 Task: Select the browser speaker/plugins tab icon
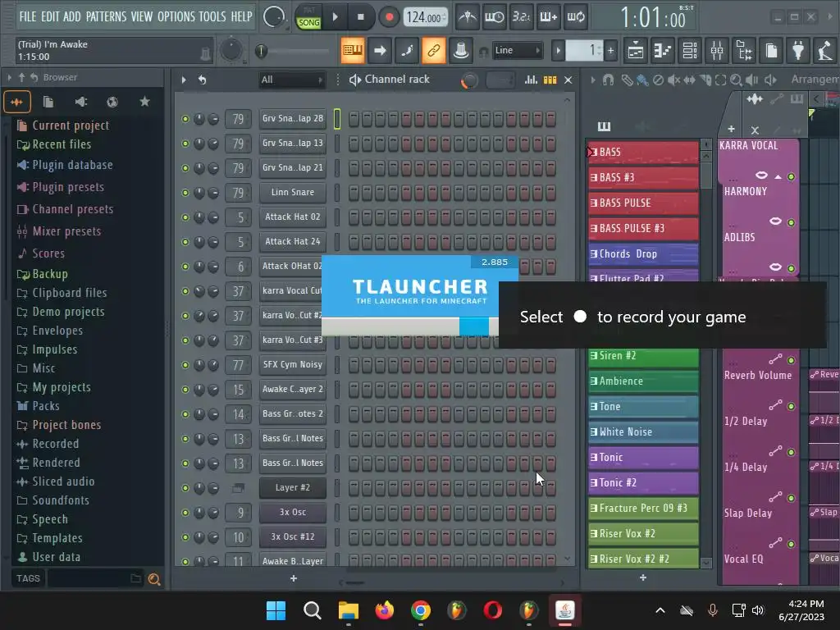coord(80,102)
